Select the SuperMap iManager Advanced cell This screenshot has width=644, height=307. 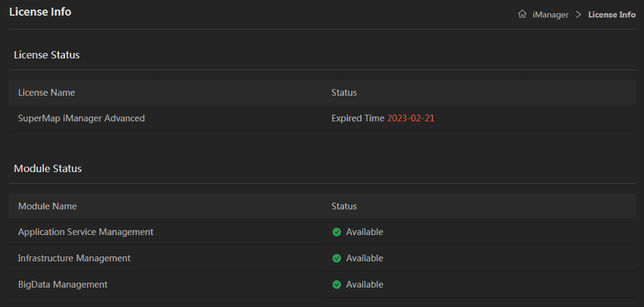coord(81,118)
